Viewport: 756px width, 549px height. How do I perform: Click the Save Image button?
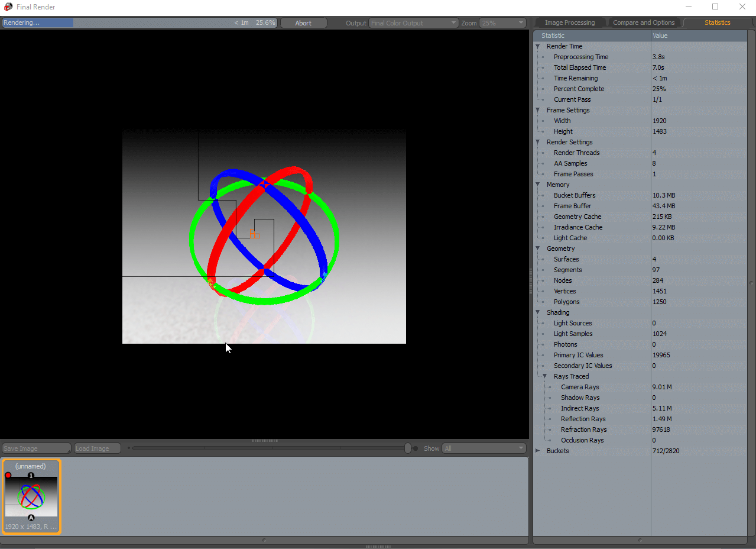click(x=36, y=448)
